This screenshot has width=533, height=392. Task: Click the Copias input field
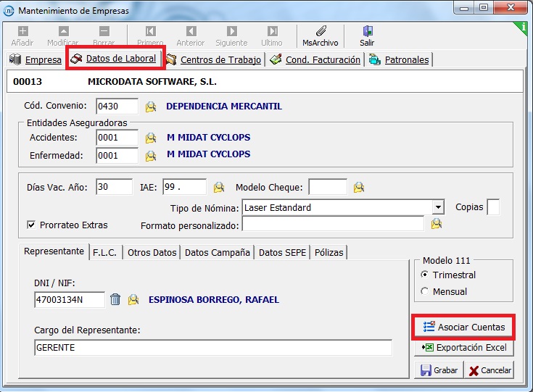click(x=493, y=207)
